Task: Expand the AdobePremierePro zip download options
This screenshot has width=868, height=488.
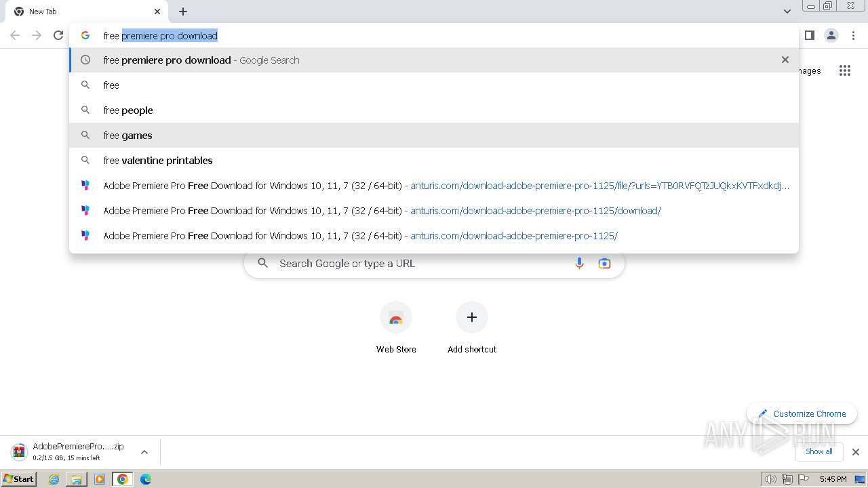Action: click(x=144, y=452)
